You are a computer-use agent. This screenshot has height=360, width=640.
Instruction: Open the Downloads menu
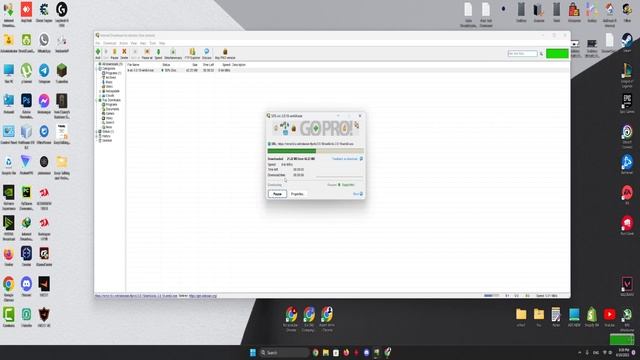(x=109, y=43)
